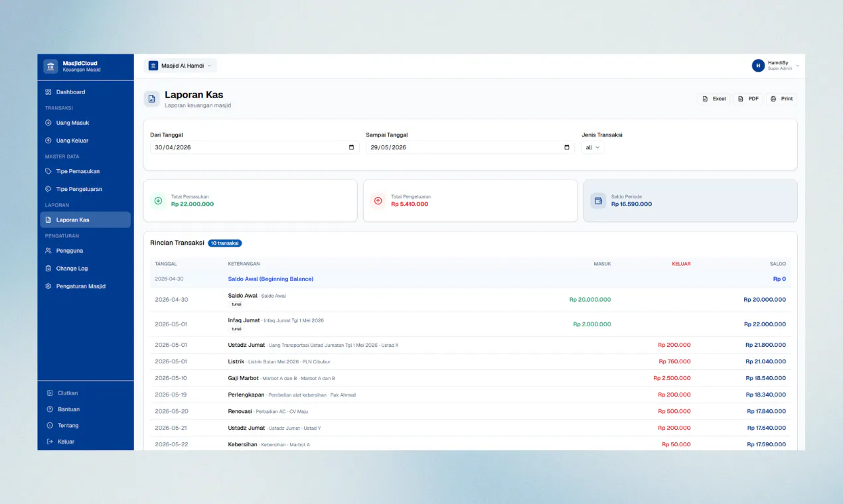Export the report to Excel
843x504 pixels.
(x=714, y=99)
